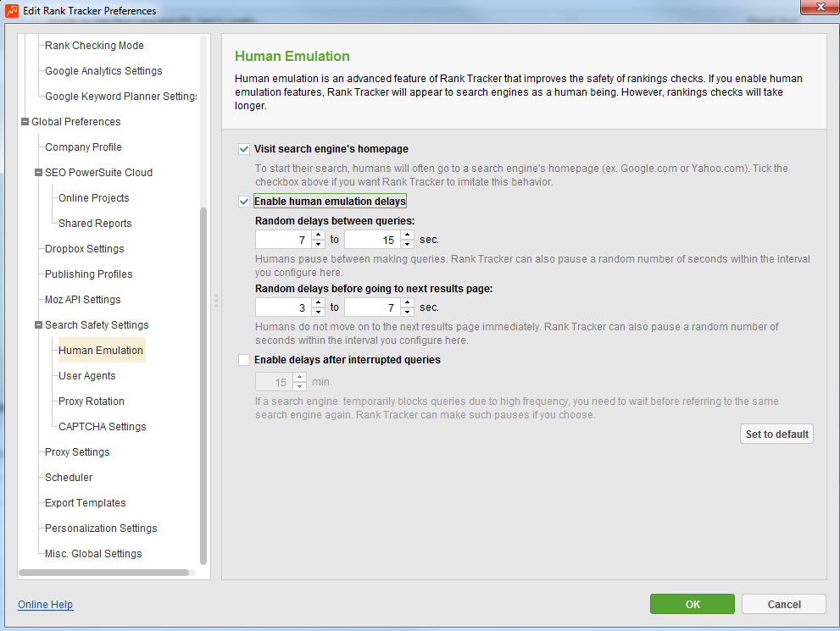Image resolution: width=840 pixels, height=631 pixels.
Task: Open Personalization Settings
Action: pos(101,529)
